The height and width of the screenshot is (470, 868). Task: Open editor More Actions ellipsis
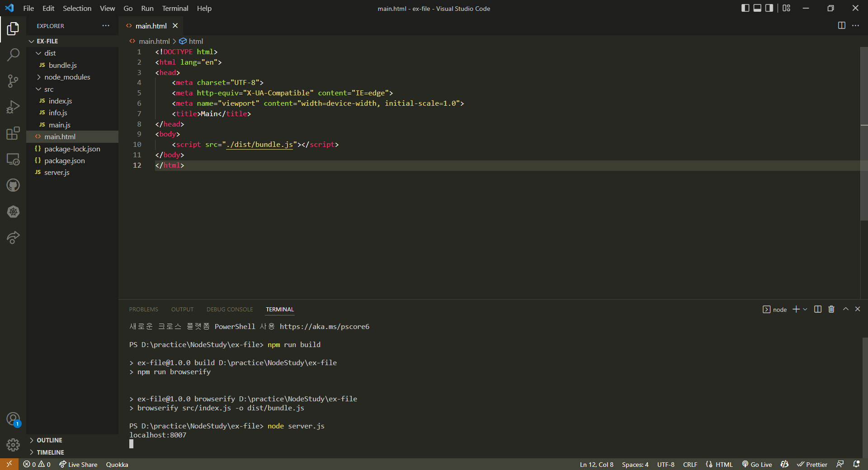855,26
